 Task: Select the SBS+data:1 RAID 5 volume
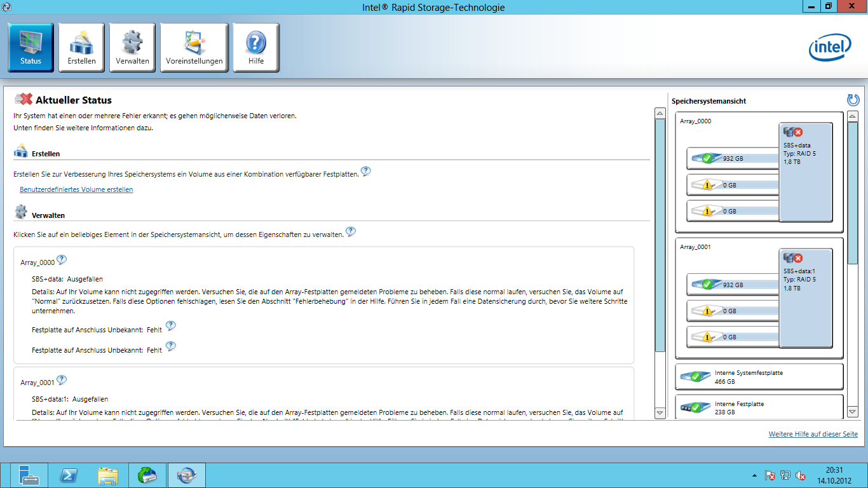806,298
